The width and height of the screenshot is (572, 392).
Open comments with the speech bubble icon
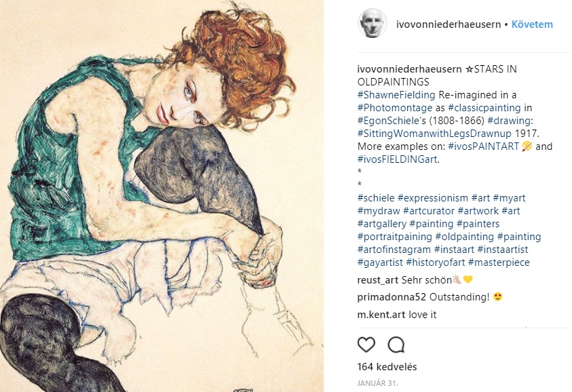(x=396, y=345)
